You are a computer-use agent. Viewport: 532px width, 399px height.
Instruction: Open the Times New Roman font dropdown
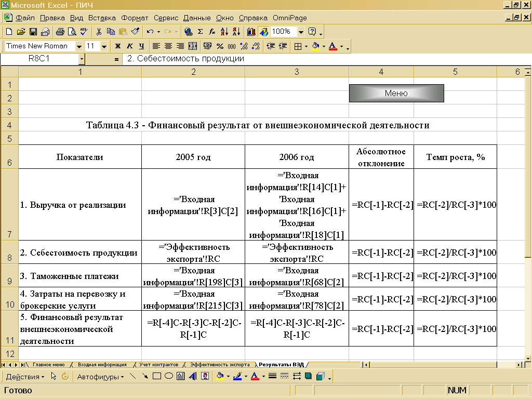coord(79,46)
